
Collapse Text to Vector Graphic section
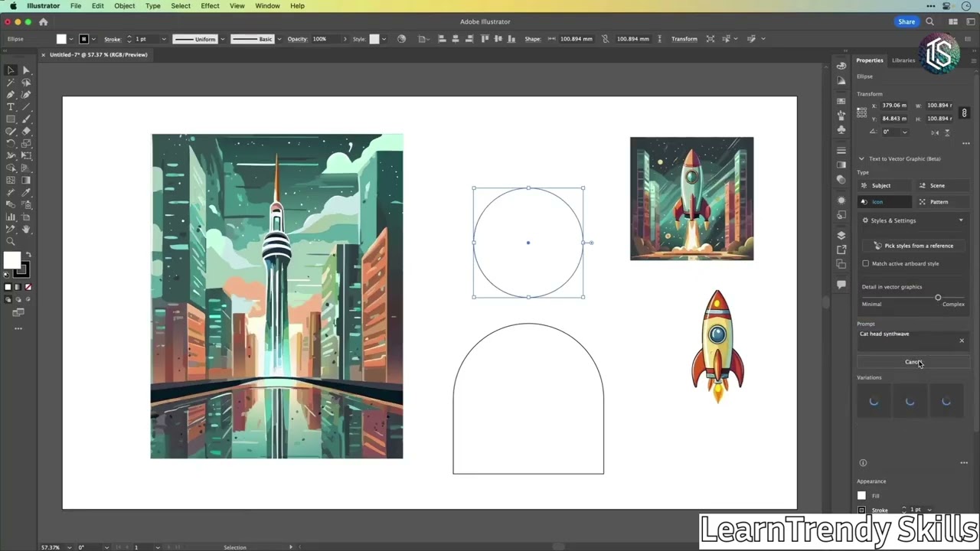point(861,158)
